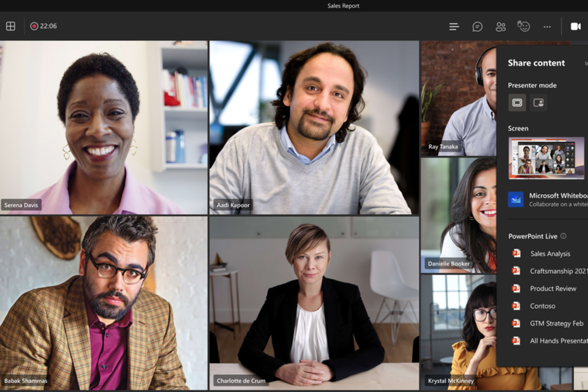588x392 pixels.
Task: Click PowerPoint icon beside GTM Strategy Feb
Action: [x=516, y=323]
